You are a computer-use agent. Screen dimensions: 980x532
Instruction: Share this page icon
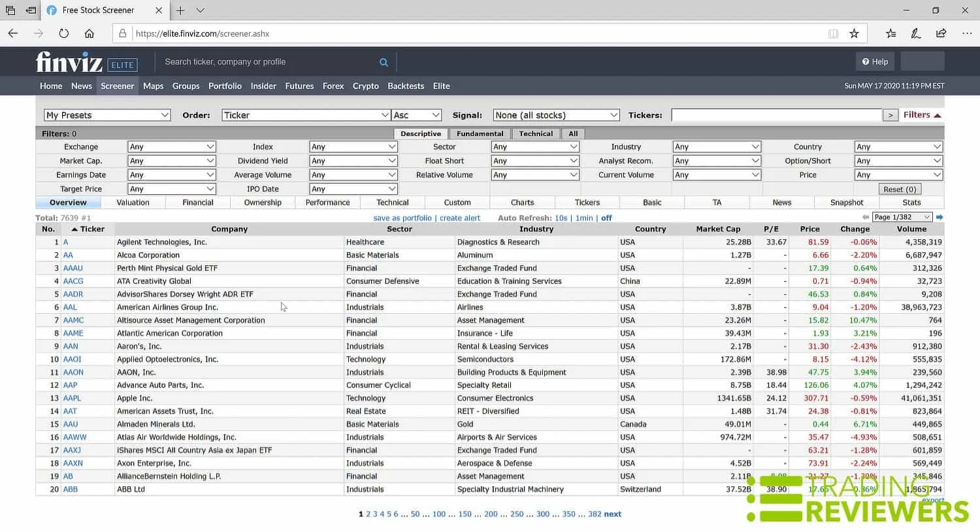pos(941,33)
